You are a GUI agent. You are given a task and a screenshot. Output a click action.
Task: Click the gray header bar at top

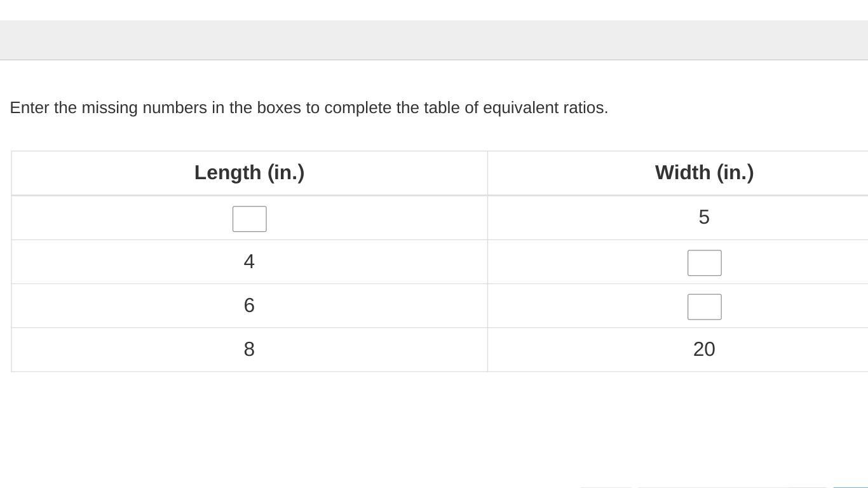tap(434, 39)
